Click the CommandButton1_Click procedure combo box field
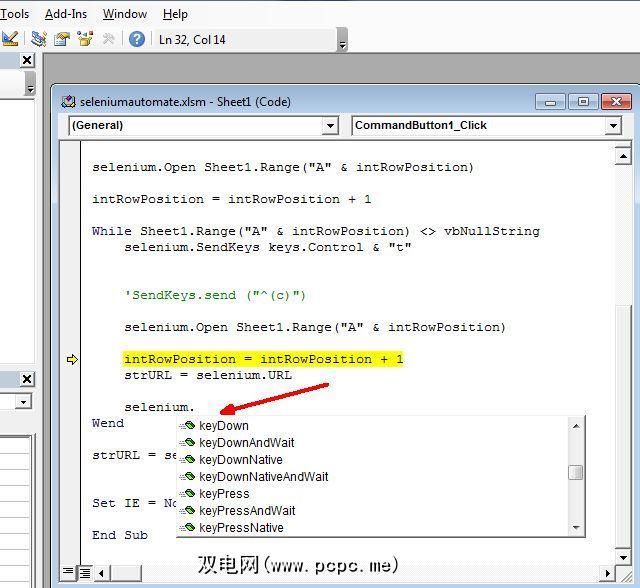The image size is (640, 588). pyautogui.click(x=487, y=126)
